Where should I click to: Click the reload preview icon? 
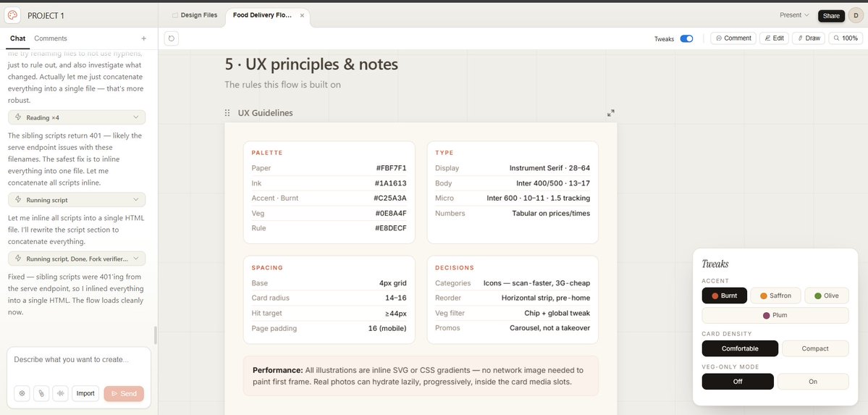click(x=172, y=39)
